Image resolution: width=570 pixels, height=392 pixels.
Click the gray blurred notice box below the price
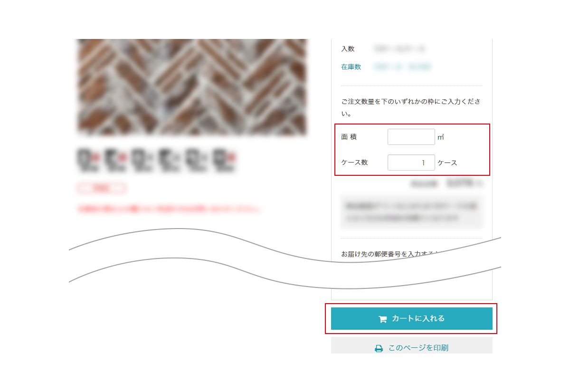pyautogui.click(x=411, y=212)
